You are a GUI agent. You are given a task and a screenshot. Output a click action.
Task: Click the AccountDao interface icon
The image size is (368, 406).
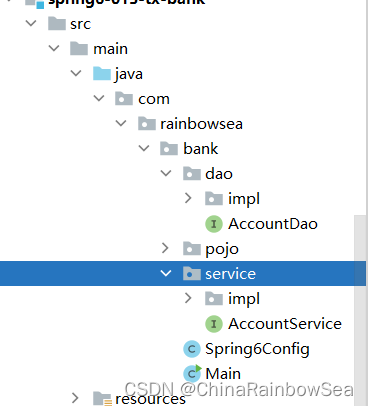(214, 224)
